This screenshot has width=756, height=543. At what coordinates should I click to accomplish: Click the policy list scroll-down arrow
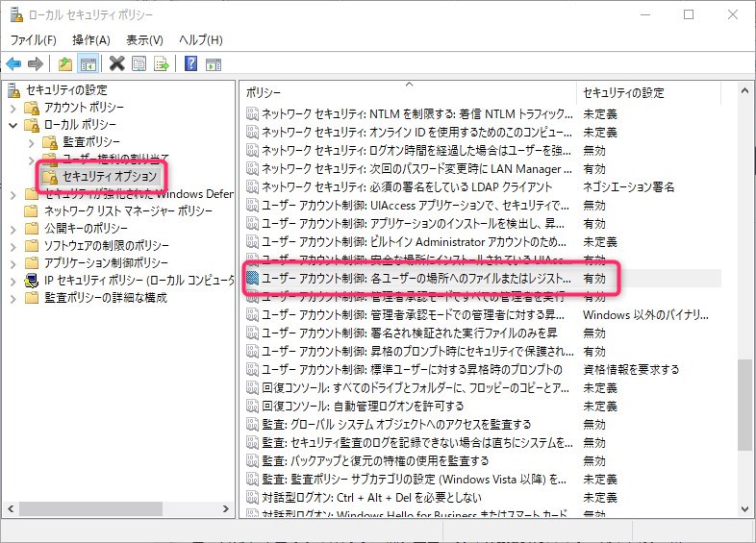tap(744, 508)
